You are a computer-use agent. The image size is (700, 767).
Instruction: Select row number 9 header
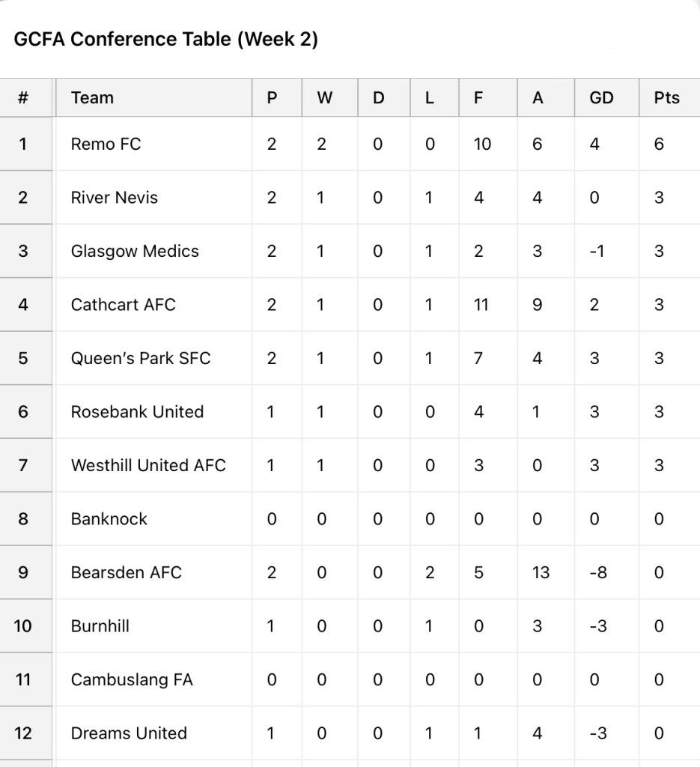click(x=23, y=572)
